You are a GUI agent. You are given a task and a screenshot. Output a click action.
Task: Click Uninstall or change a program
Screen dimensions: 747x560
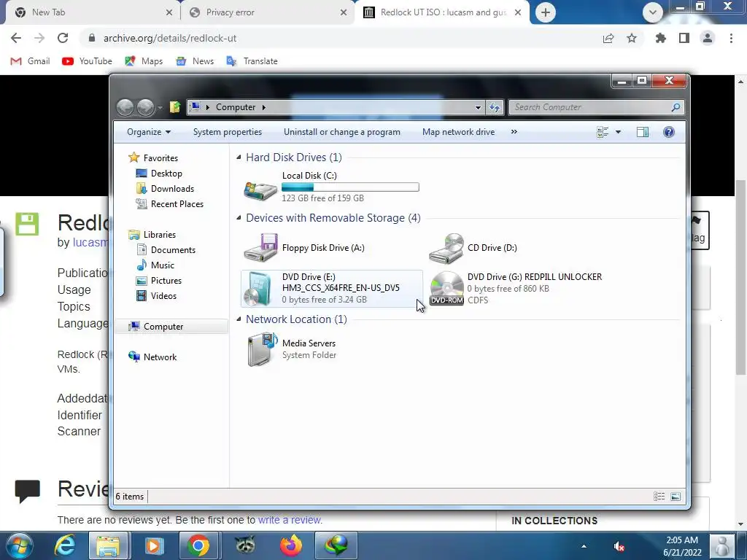coord(341,132)
